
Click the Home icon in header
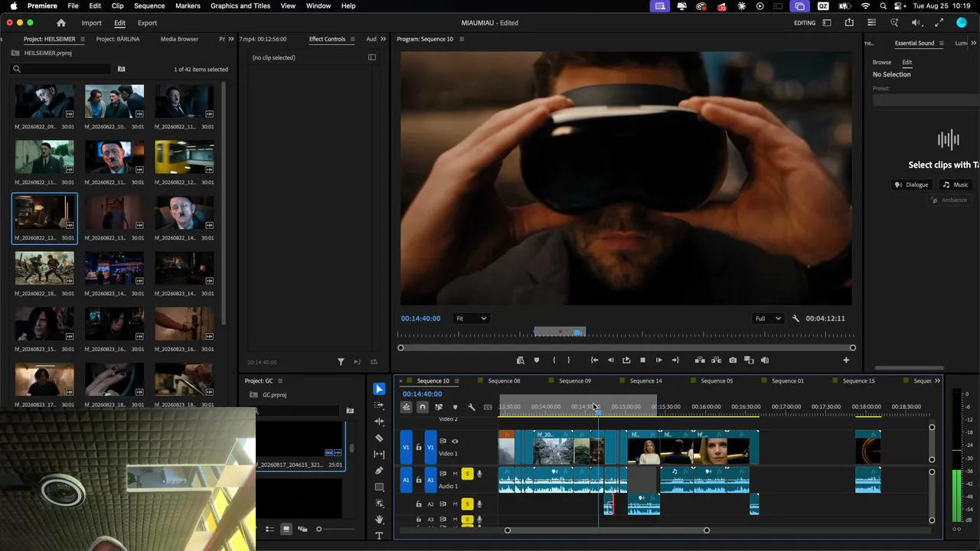click(61, 23)
